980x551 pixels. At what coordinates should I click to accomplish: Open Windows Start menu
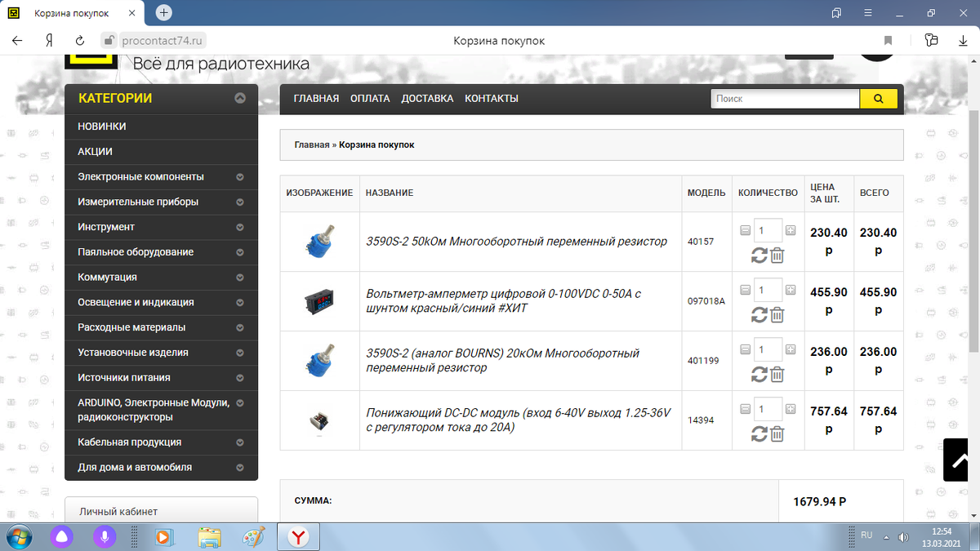(x=18, y=537)
